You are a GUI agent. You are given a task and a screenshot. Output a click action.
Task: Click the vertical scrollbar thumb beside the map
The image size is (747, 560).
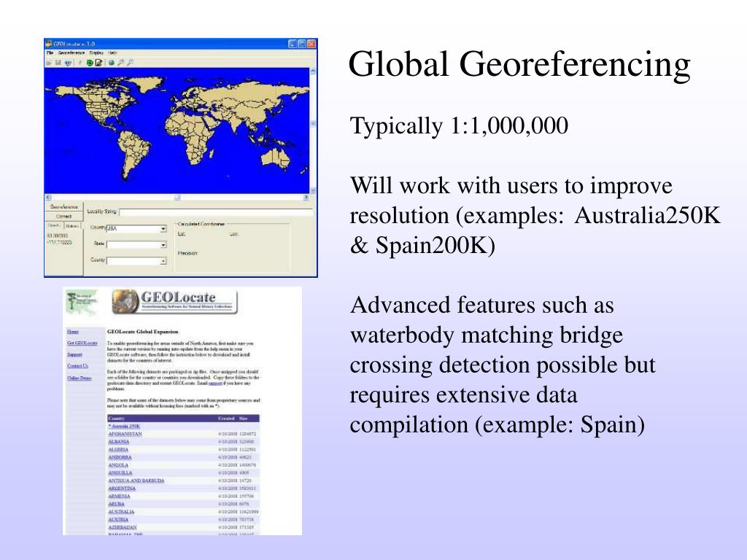coord(313,123)
